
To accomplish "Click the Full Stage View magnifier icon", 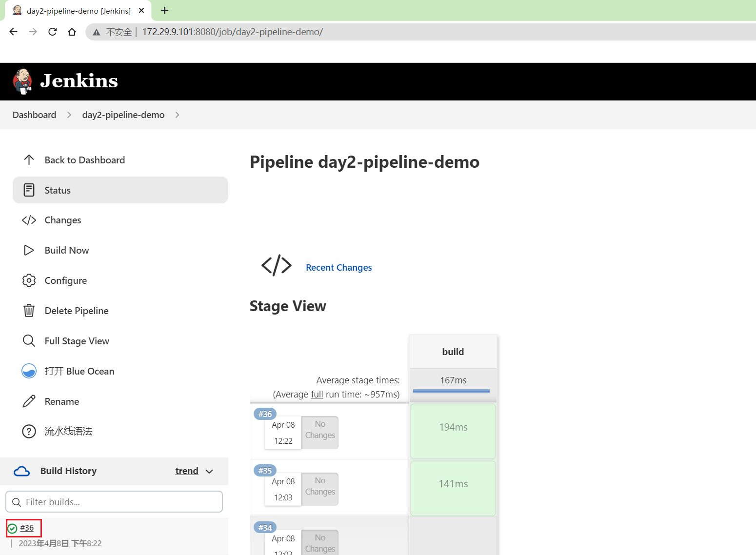I will pyautogui.click(x=29, y=341).
